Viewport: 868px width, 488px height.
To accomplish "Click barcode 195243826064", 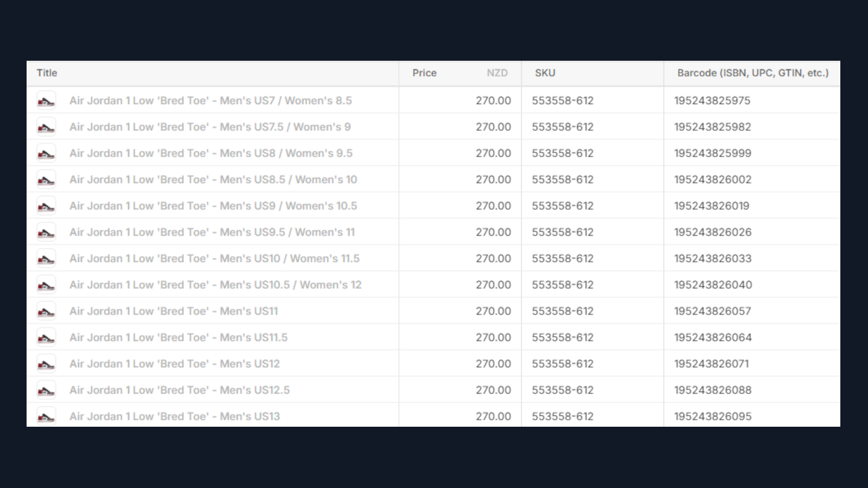I will pyautogui.click(x=713, y=337).
